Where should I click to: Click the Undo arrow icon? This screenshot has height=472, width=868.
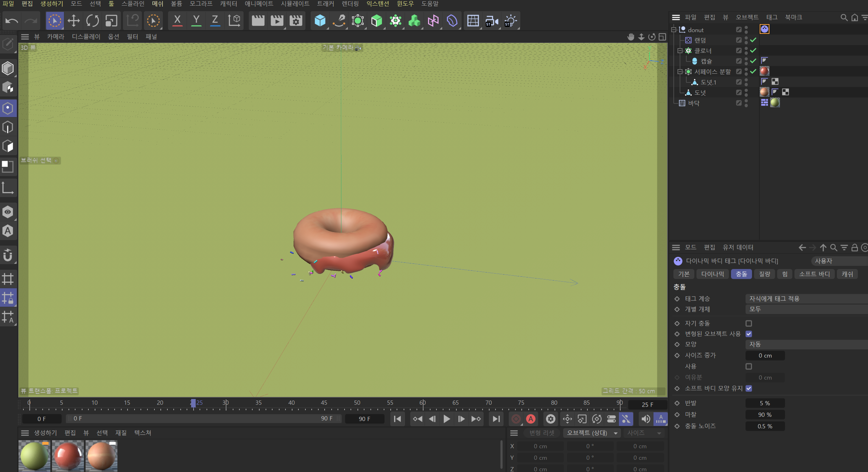click(12, 21)
